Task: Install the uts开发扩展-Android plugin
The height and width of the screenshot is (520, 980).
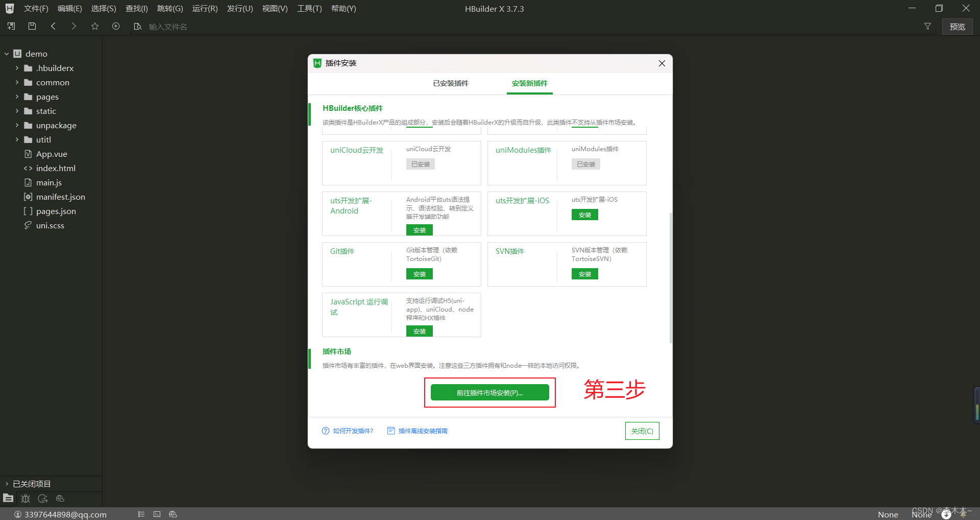Action: [x=420, y=230]
